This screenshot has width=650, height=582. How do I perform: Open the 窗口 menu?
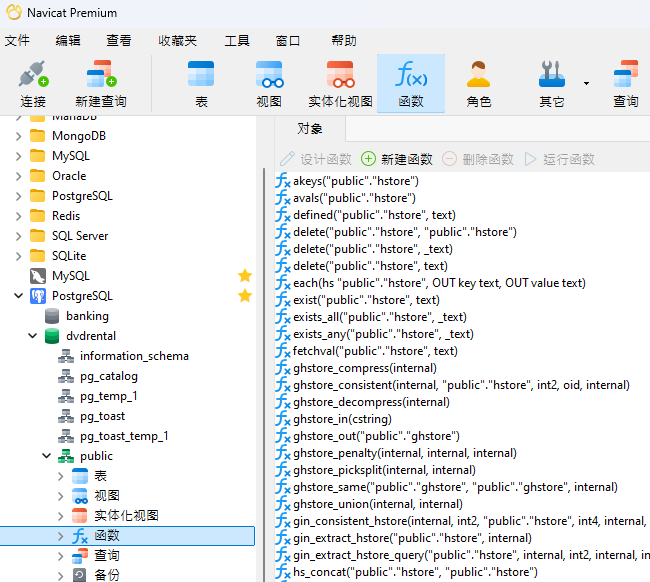[x=288, y=41]
